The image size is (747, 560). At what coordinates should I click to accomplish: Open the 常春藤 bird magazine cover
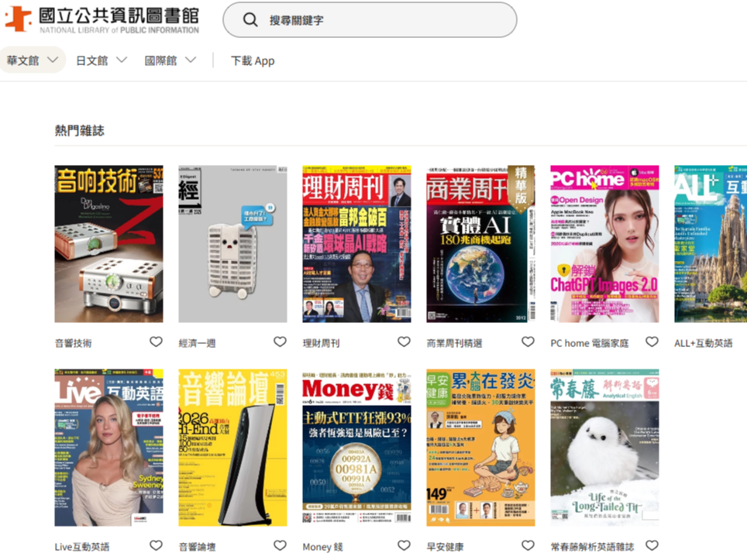click(604, 448)
